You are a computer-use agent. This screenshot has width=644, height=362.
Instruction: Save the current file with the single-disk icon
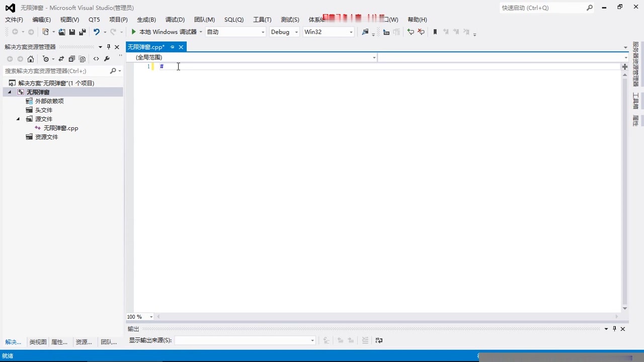coord(72,32)
